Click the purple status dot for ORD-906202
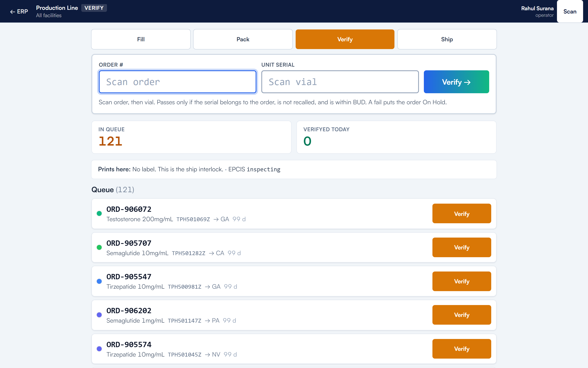This screenshot has width=588, height=368. 99,315
